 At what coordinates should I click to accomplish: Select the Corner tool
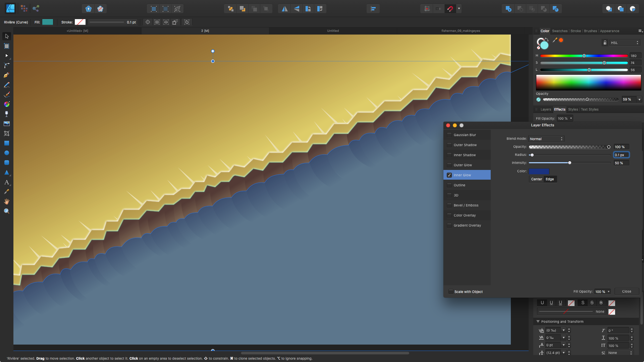(7, 65)
